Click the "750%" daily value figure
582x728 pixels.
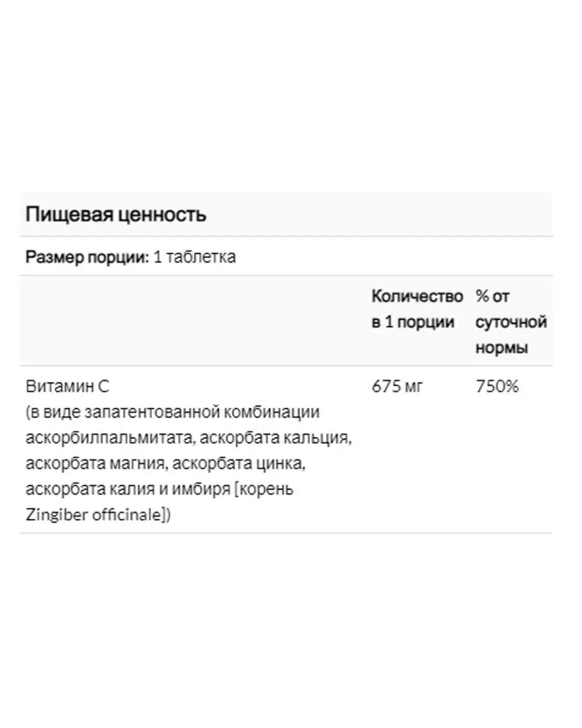[x=497, y=386]
